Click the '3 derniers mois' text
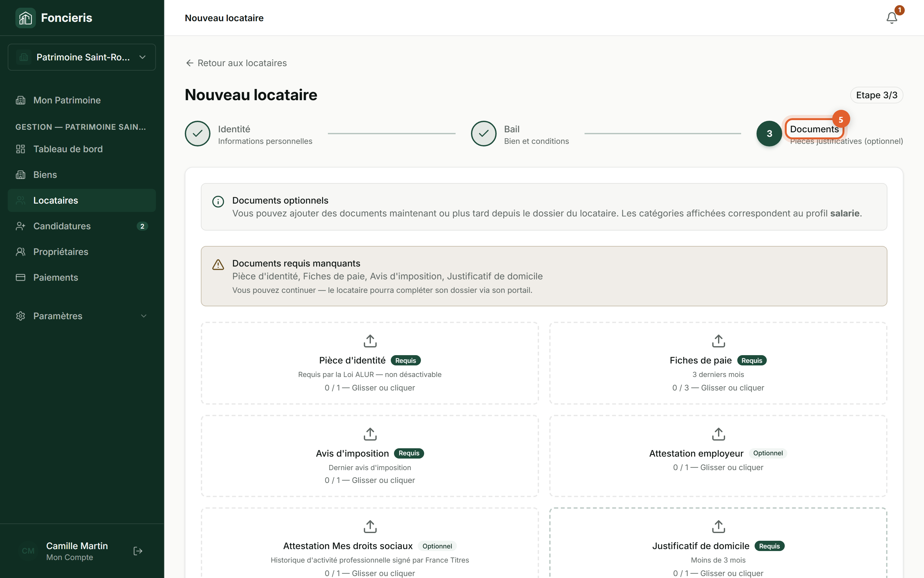This screenshot has height=578, width=924. [718, 375]
